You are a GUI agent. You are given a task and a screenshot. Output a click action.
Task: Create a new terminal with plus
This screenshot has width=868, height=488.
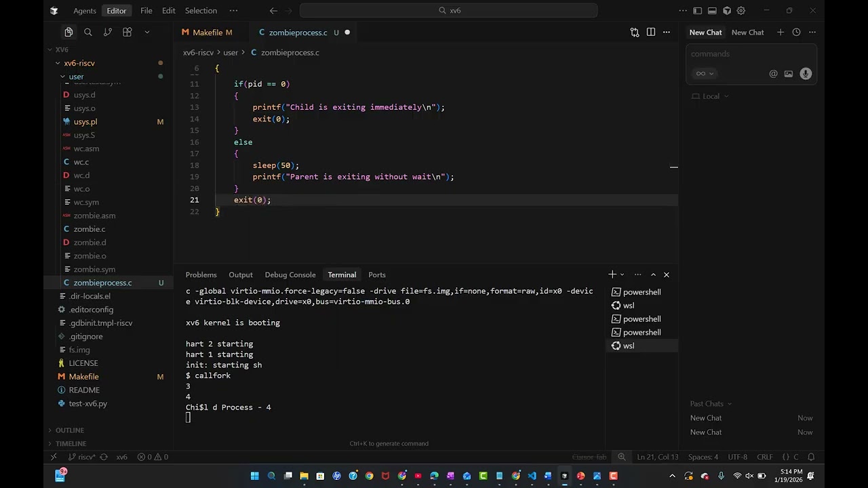click(x=612, y=274)
